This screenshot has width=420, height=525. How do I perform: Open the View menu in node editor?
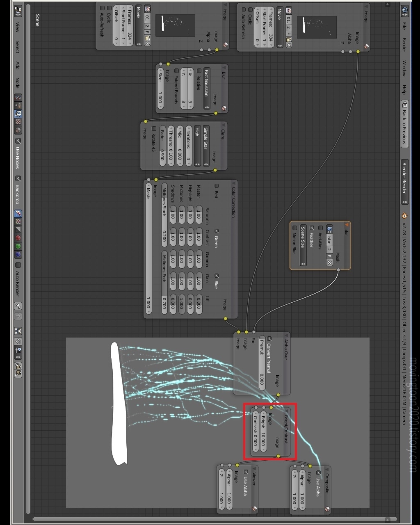18,27
